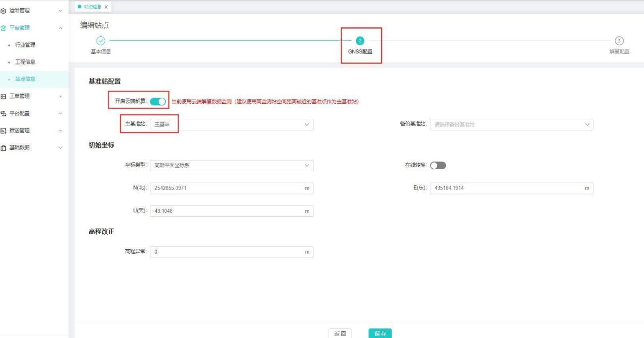Click the step 3 解算配置 circle
Viewport: 644px width, 338px height.
click(619, 41)
